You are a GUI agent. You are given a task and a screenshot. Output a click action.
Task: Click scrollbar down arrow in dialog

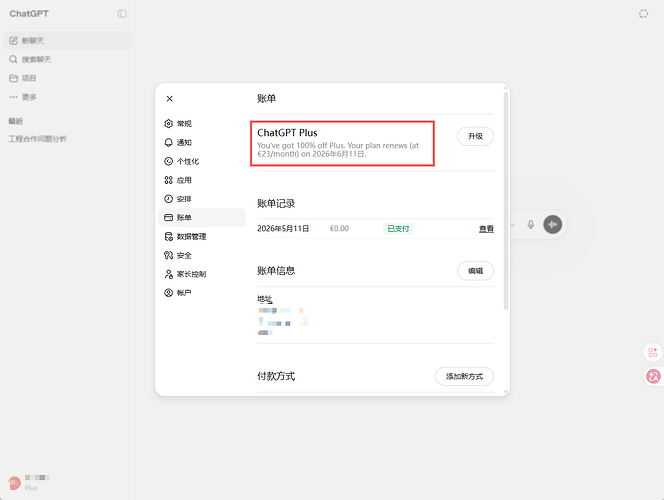[506, 392]
